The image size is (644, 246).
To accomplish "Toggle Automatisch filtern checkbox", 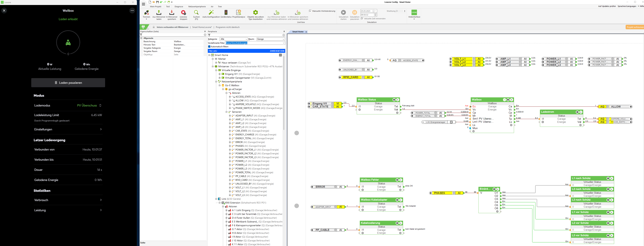I will 209,47.
